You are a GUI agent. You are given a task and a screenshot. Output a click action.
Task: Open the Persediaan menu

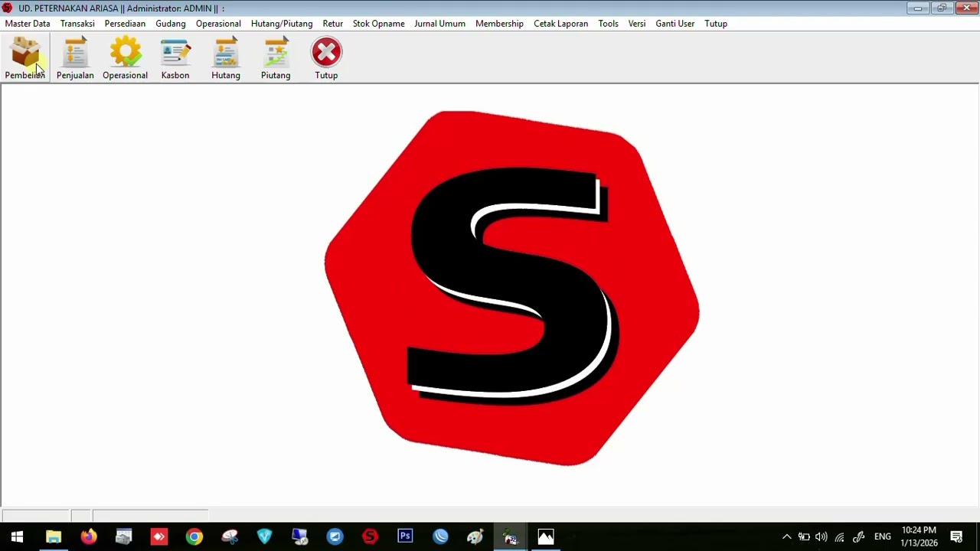pos(125,24)
